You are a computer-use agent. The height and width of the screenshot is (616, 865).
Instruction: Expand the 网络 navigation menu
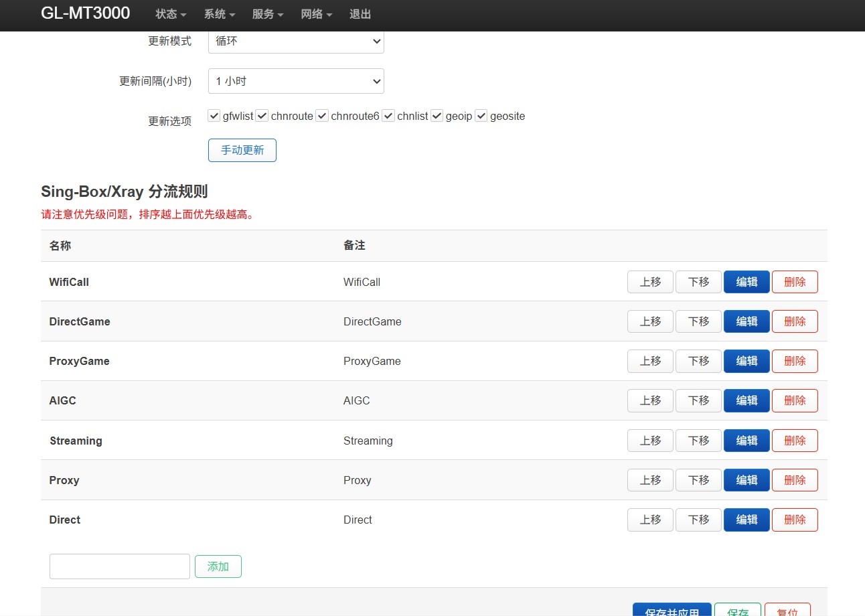click(x=316, y=14)
